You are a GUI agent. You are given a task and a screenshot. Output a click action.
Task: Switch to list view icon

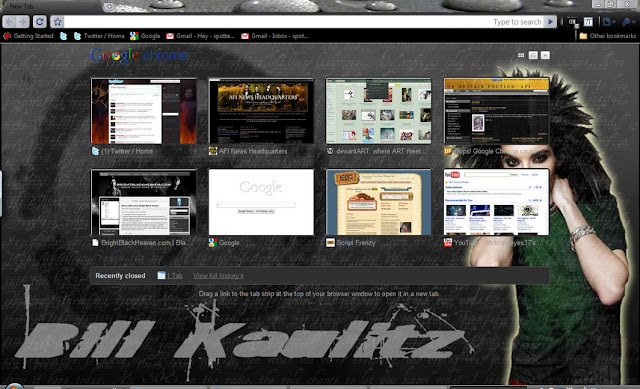(x=533, y=55)
